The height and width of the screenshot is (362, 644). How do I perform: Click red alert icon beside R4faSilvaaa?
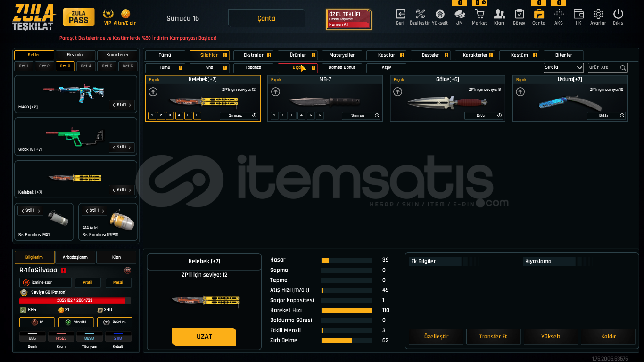[63, 271]
